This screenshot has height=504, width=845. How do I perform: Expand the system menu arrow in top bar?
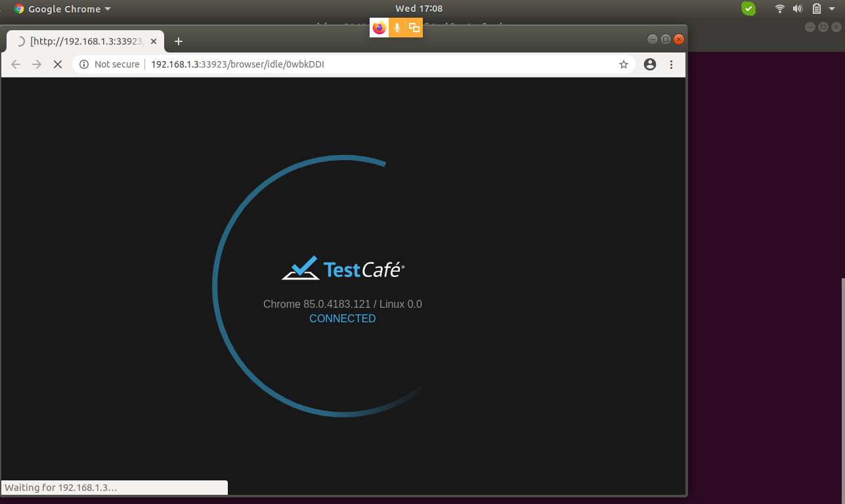tap(832, 9)
